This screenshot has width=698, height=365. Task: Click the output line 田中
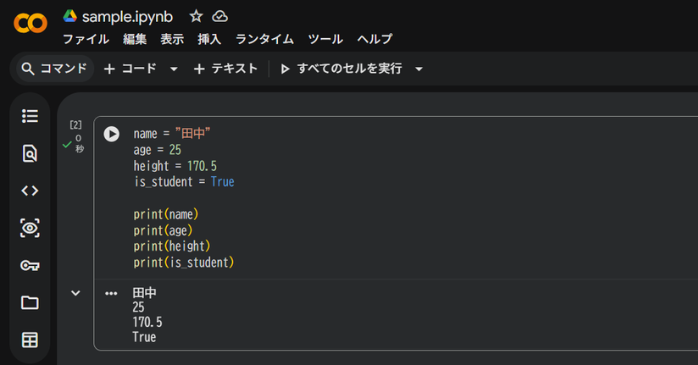click(144, 292)
